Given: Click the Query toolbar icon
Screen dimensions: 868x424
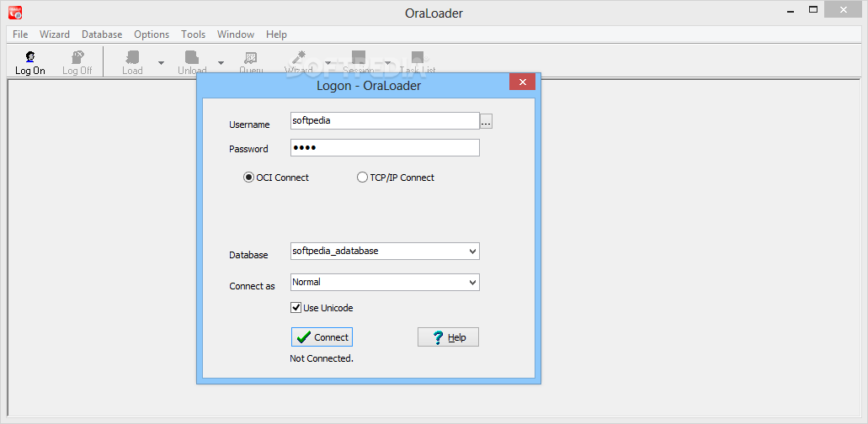Looking at the screenshot, I should [x=251, y=62].
